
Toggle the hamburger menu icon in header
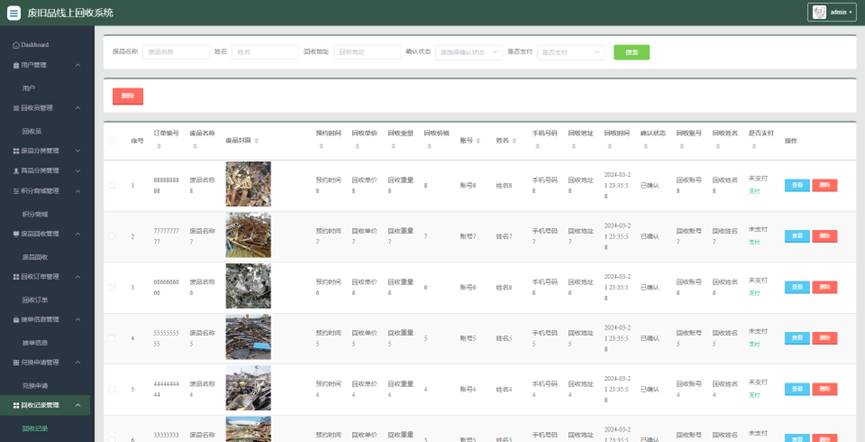tap(14, 13)
